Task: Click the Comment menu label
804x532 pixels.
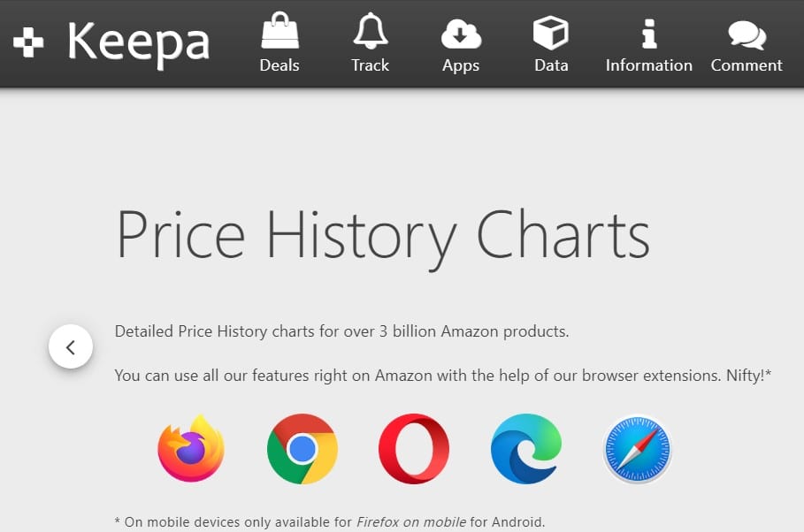Action: [x=747, y=65]
